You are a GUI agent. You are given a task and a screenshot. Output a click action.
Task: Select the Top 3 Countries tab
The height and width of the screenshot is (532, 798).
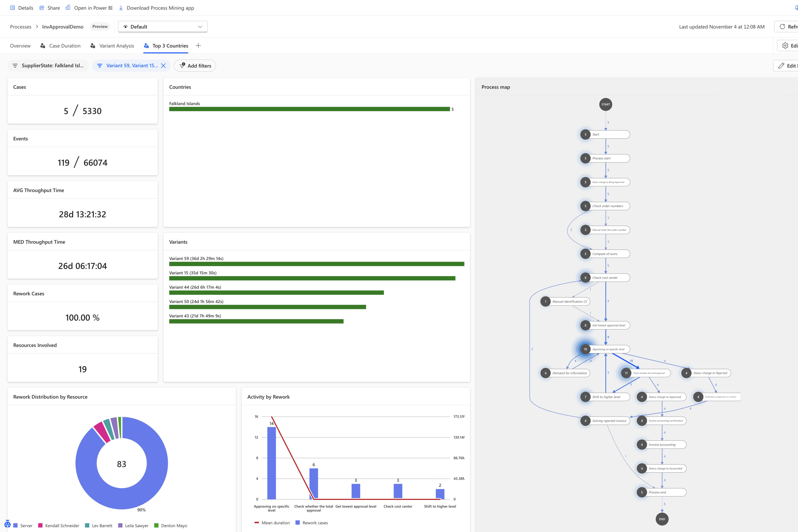click(x=166, y=46)
